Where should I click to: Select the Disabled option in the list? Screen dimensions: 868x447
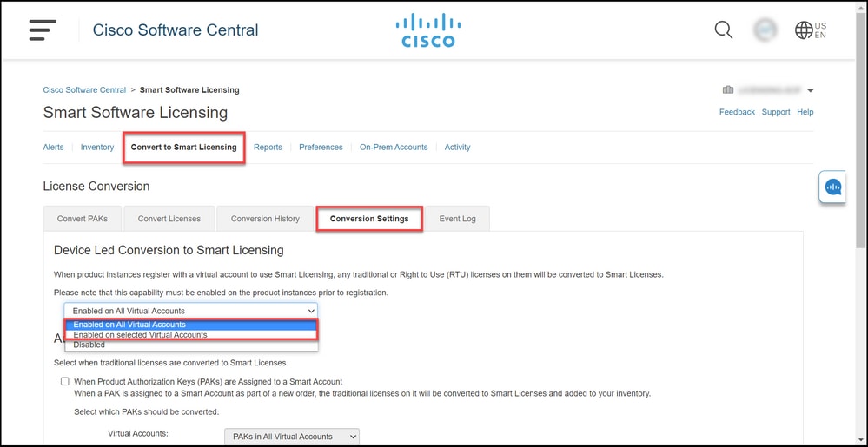point(191,345)
